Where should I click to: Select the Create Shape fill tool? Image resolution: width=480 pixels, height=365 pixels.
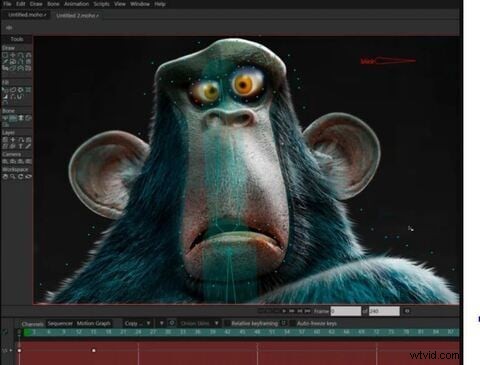13,90
